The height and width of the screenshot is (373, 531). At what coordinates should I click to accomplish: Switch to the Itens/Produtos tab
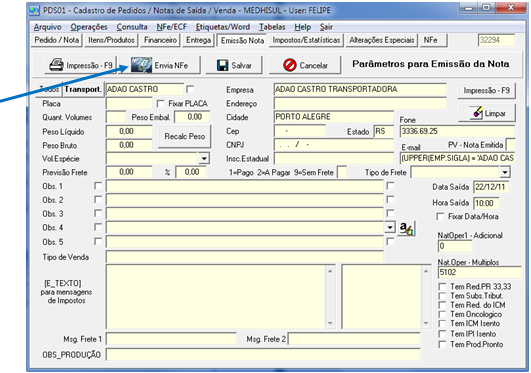tap(111, 40)
